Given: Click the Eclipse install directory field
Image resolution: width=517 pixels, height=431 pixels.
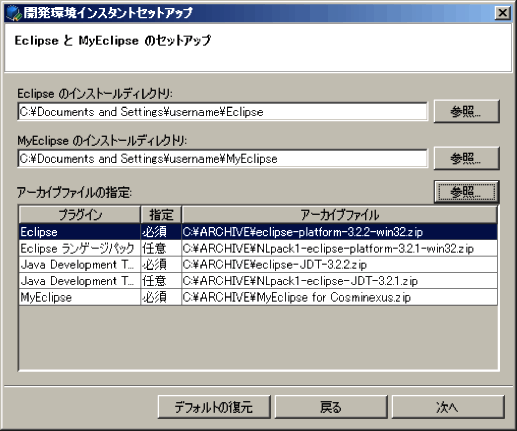Looking at the screenshot, I should pos(222,112).
